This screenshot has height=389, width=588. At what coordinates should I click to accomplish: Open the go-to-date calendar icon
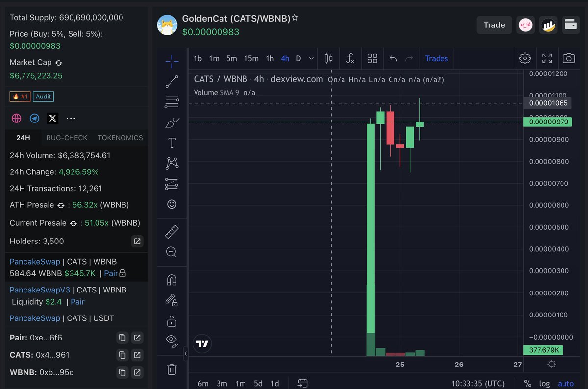click(302, 383)
